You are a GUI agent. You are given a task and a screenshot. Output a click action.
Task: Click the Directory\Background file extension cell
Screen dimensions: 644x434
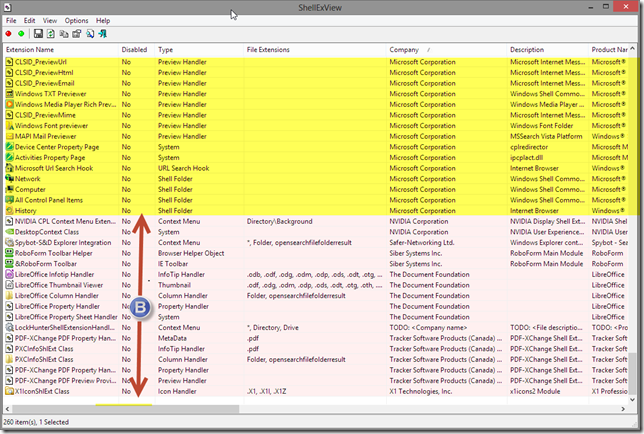(280, 221)
